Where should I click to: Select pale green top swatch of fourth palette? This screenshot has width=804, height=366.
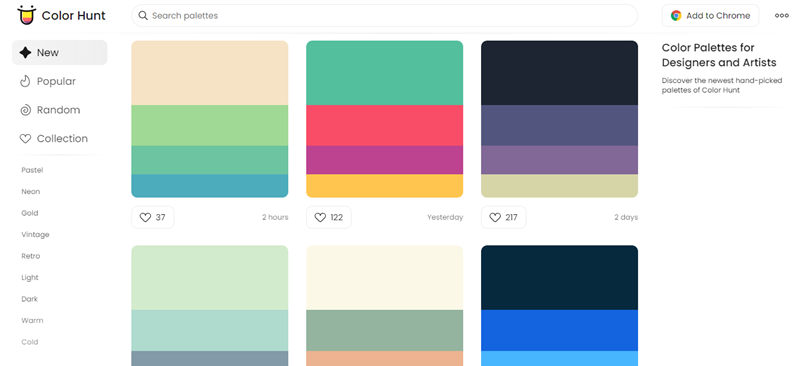point(210,277)
